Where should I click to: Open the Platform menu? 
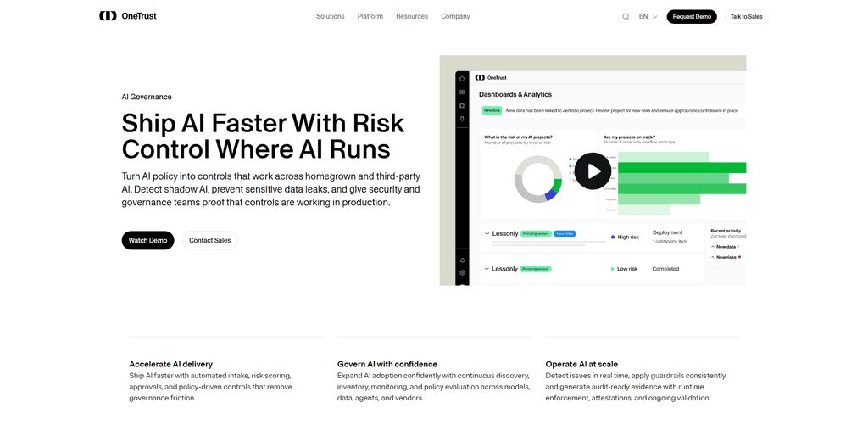point(370,17)
